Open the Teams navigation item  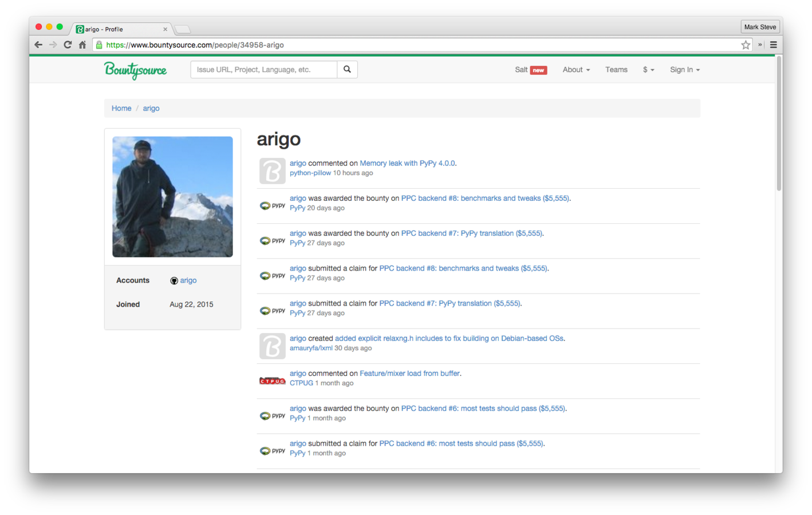(616, 70)
